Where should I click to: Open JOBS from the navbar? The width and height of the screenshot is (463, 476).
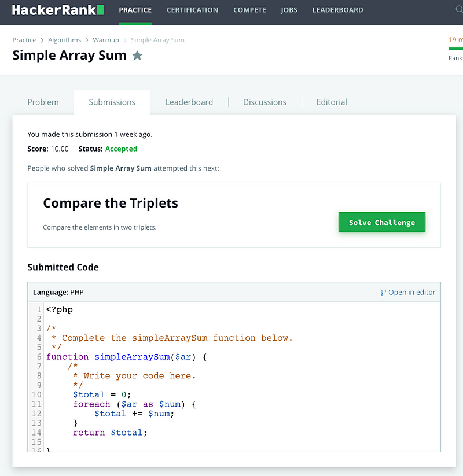tap(289, 10)
